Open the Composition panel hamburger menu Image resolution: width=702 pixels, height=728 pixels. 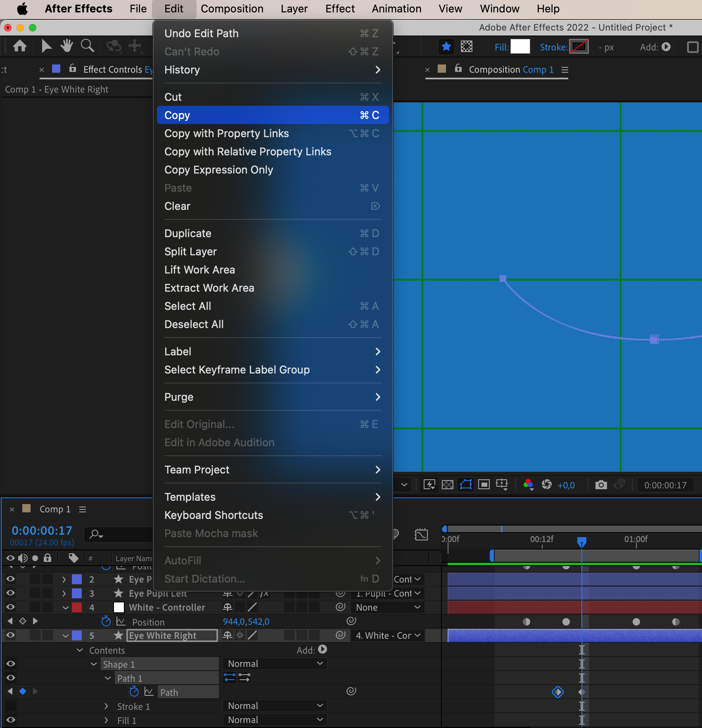pyautogui.click(x=565, y=70)
